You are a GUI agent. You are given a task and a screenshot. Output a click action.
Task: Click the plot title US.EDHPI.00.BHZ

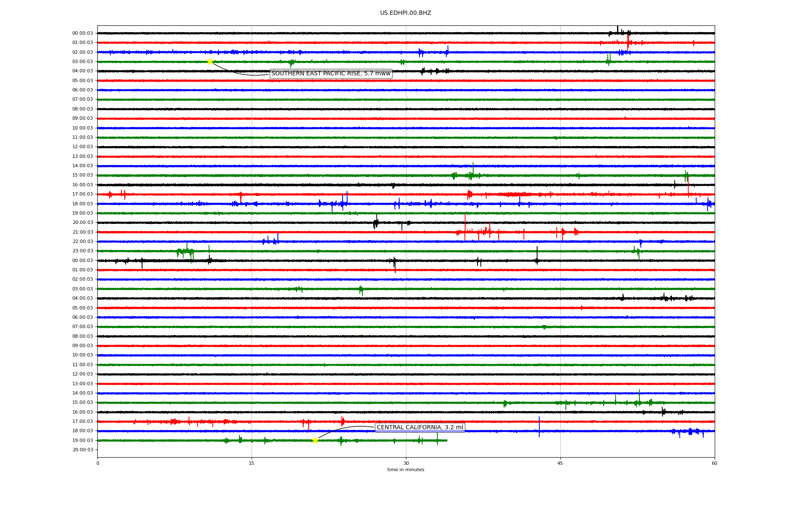pyautogui.click(x=406, y=13)
